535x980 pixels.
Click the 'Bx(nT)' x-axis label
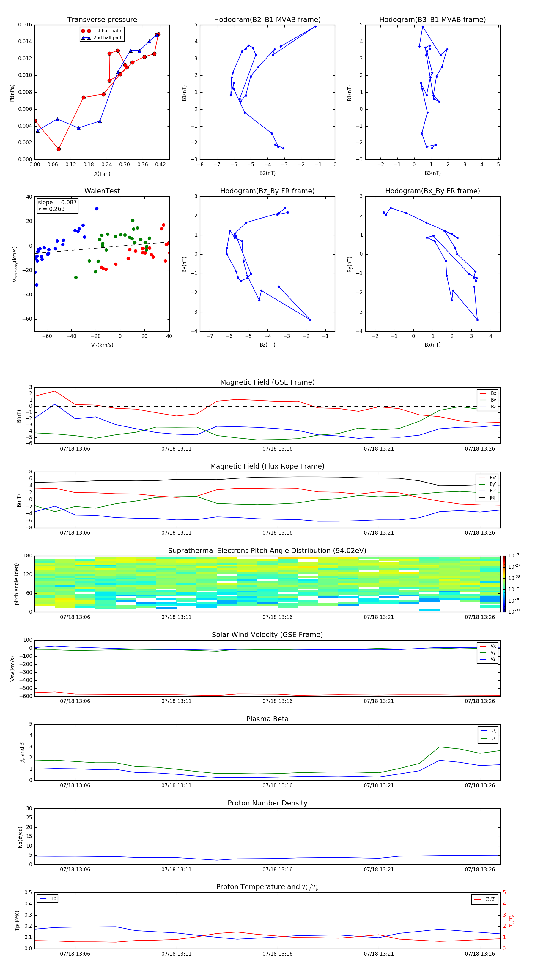432,345
